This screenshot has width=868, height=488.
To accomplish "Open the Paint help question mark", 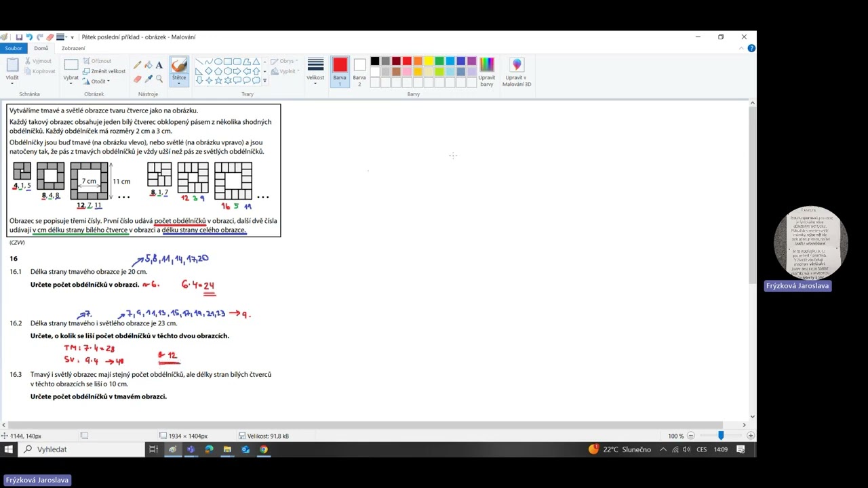I will point(751,48).
